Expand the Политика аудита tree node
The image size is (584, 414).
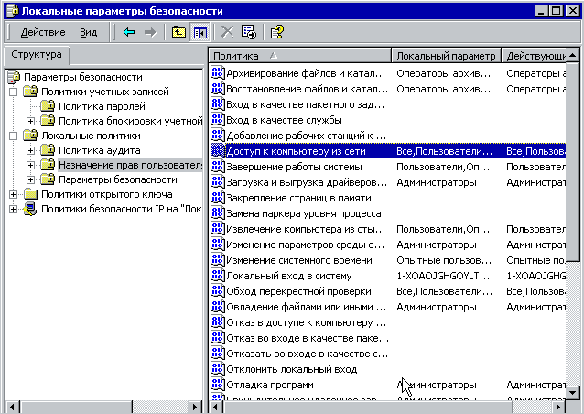click(x=31, y=150)
